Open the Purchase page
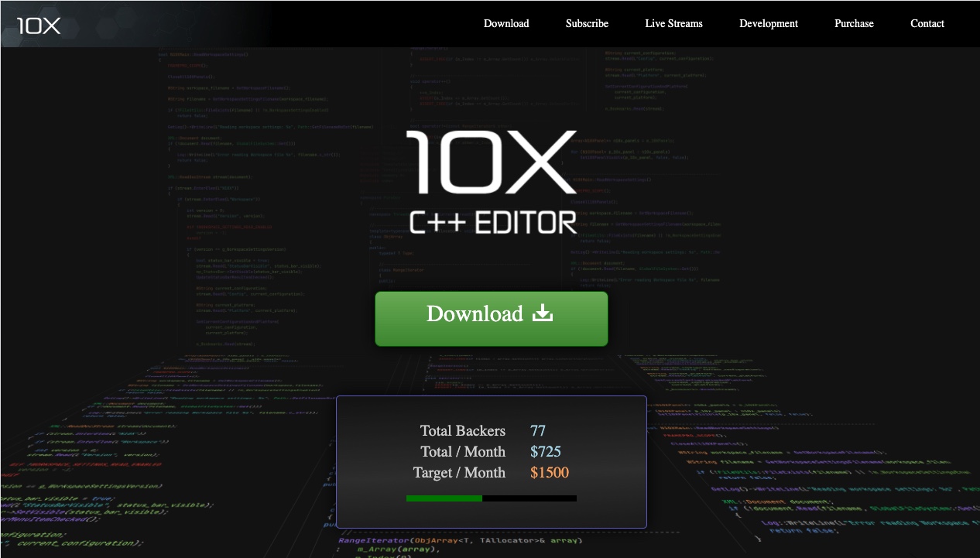980x558 pixels. coord(854,23)
